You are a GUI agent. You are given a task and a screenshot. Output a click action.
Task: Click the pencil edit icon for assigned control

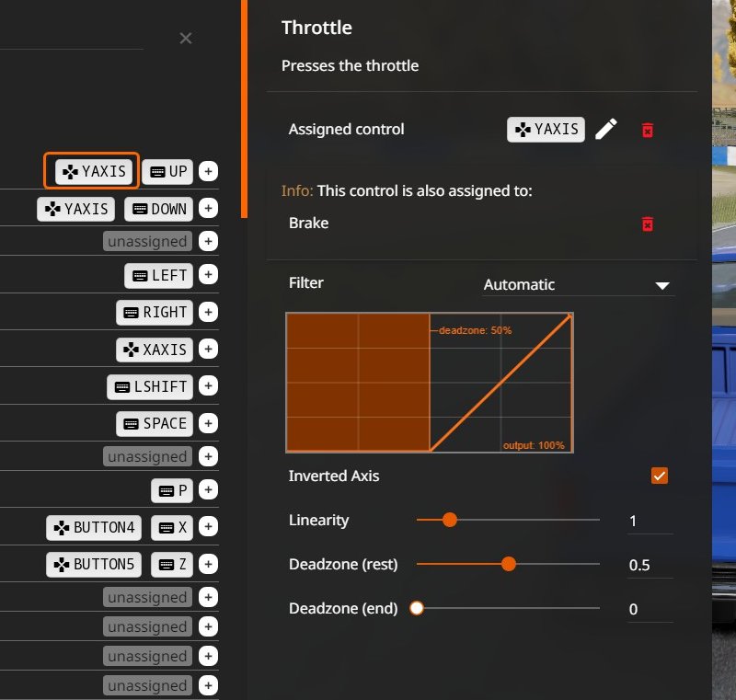(x=605, y=130)
